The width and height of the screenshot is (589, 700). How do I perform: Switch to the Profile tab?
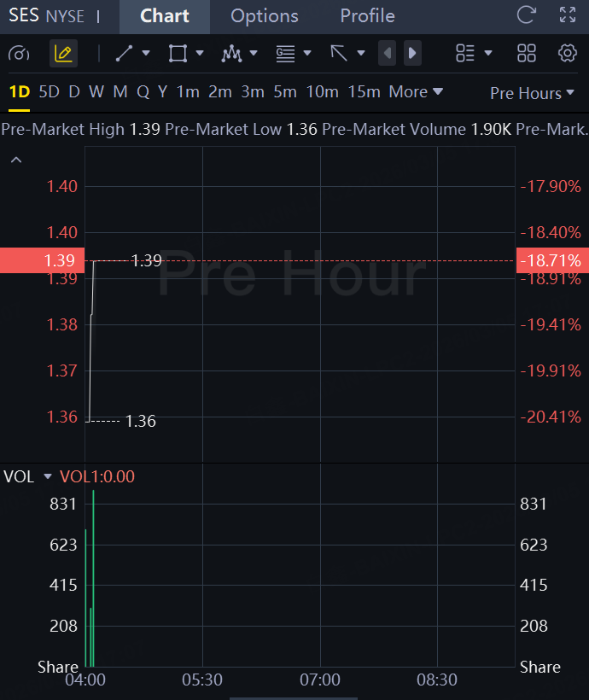pyautogui.click(x=367, y=16)
